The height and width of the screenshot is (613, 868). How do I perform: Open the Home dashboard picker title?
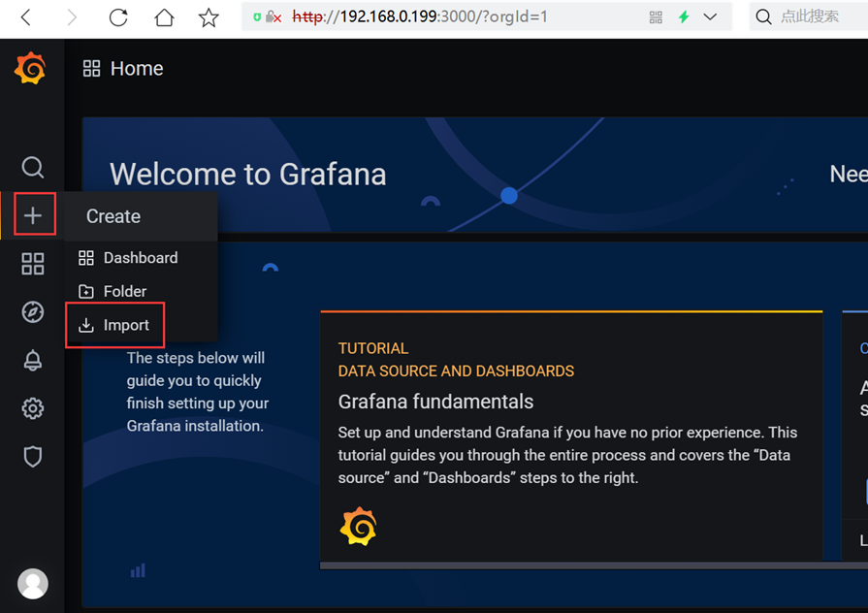pyautogui.click(x=137, y=69)
